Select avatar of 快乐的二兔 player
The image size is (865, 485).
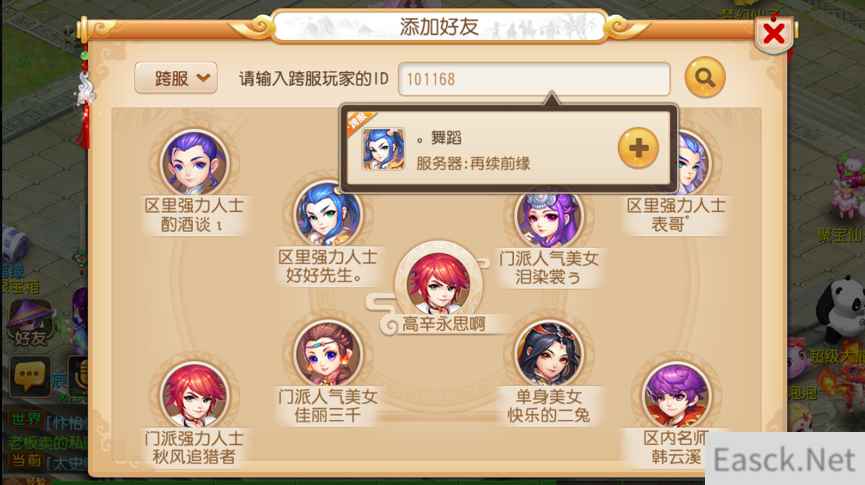[x=548, y=354]
